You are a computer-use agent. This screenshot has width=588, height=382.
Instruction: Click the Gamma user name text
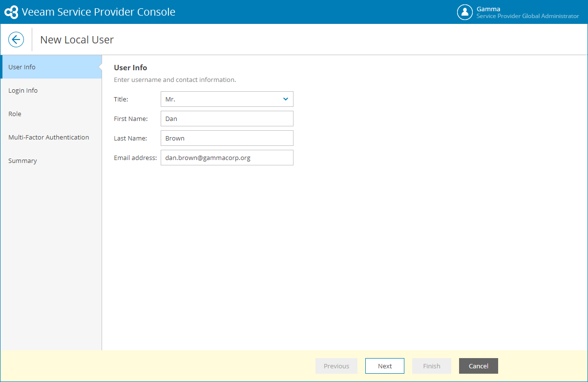click(x=488, y=9)
